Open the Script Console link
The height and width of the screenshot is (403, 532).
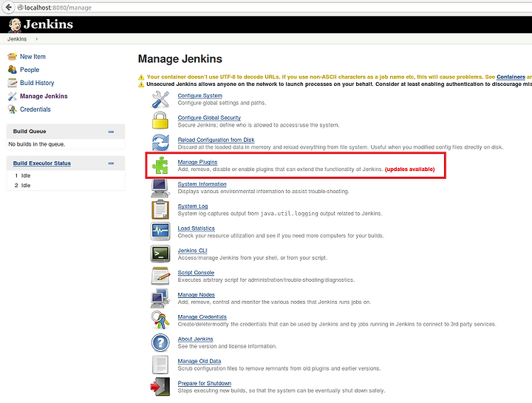pyautogui.click(x=196, y=273)
